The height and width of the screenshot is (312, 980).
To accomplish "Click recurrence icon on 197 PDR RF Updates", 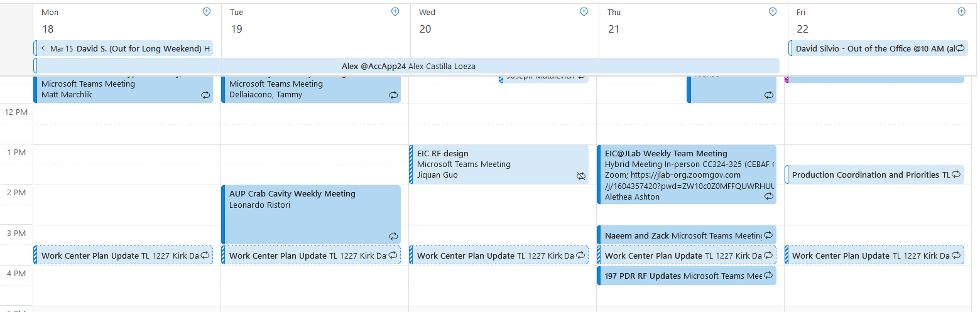I will point(768,276).
